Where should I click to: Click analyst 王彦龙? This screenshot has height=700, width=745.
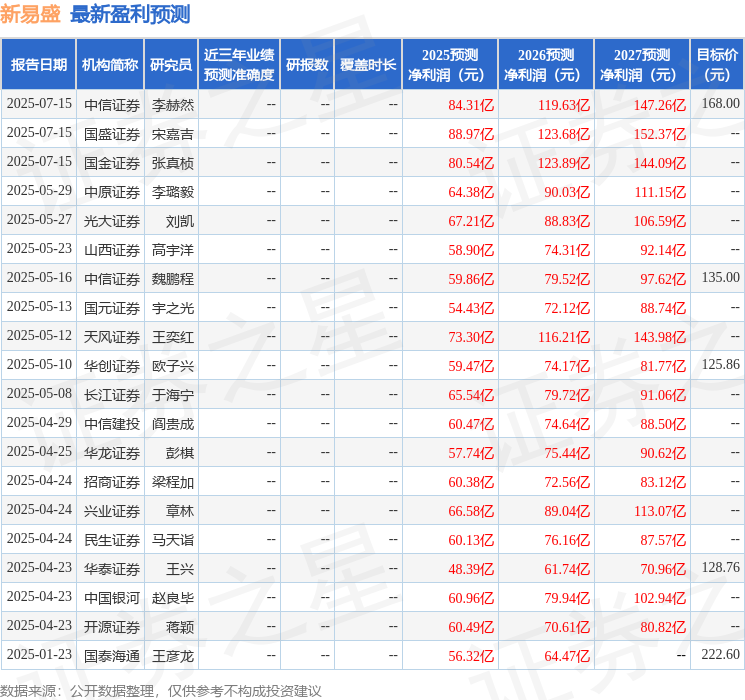[x=173, y=656]
